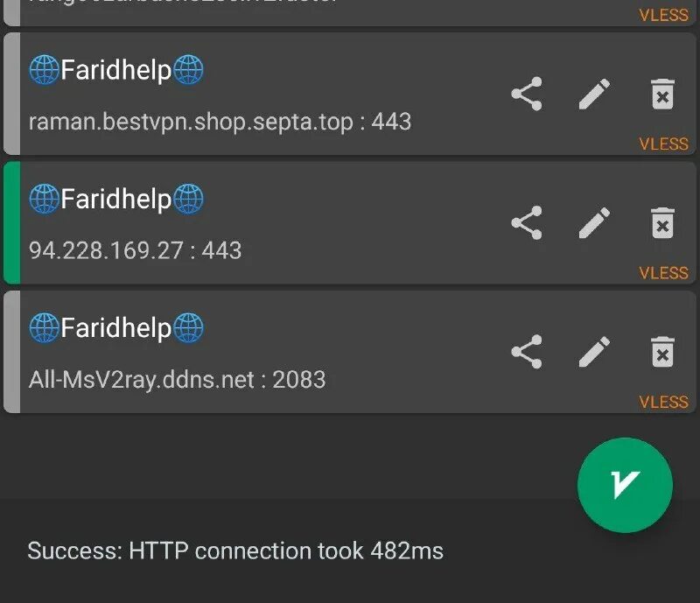Open edit for 94.228.169.27 server
700x603 pixels.
click(594, 223)
